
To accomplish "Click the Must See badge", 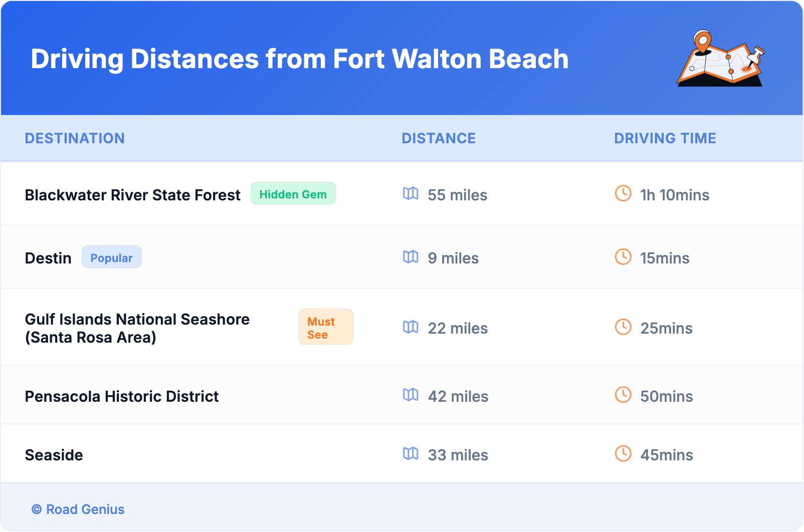I will 326,328.
